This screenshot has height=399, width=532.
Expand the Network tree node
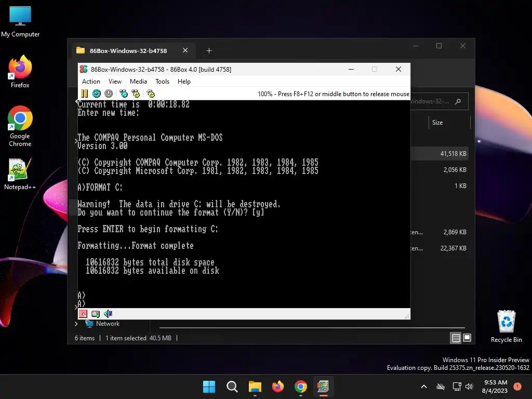(76, 324)
